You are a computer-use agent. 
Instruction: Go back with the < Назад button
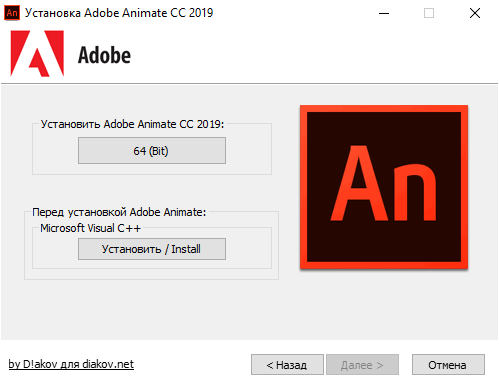pyautogui.click(x=287, y=365)
